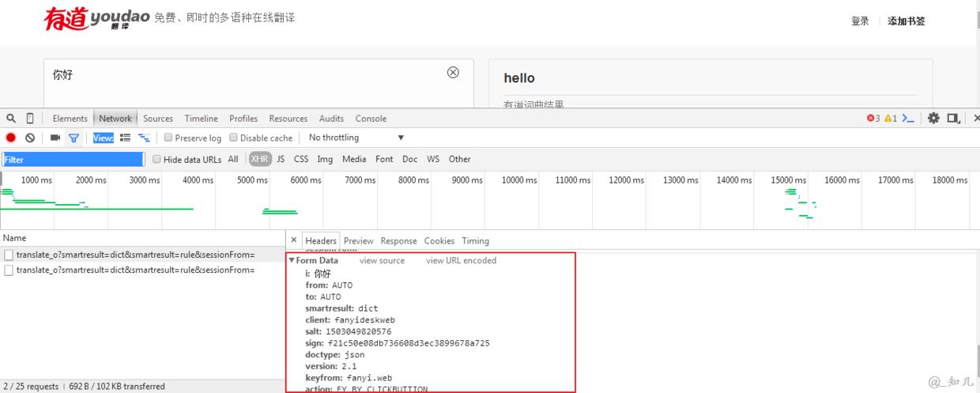
Task: Tick the Hide data URLs checkbox
Action: coord(156,159)
